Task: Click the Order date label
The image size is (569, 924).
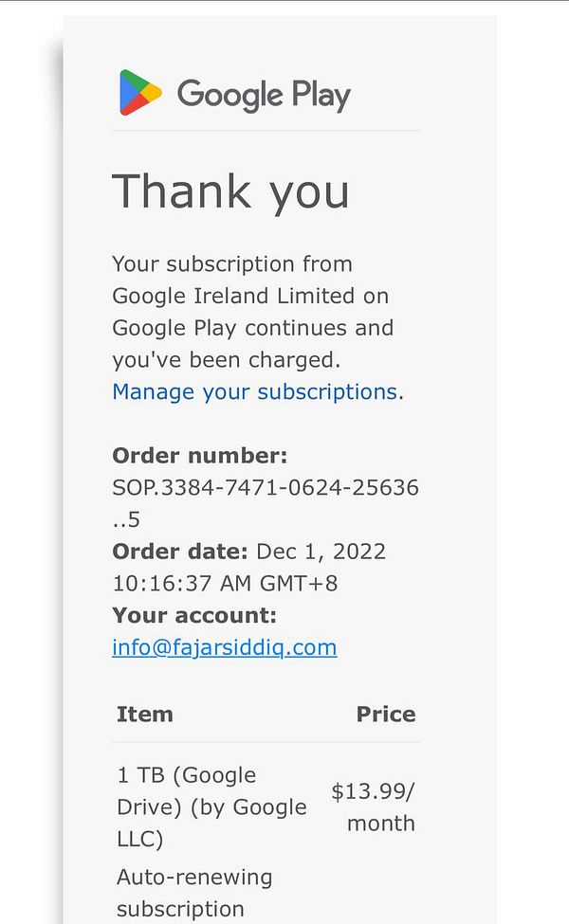Action: pos(180,552)
